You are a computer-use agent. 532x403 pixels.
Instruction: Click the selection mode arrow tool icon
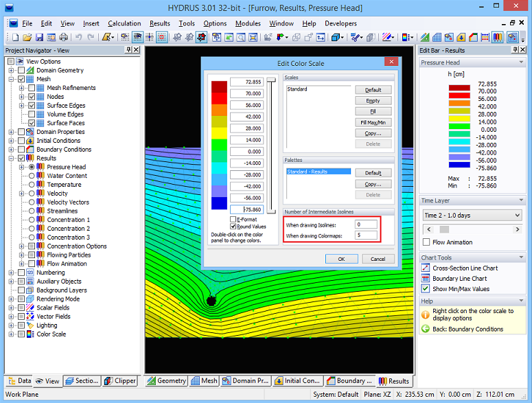pyautogui.click(x=107, y=37)
